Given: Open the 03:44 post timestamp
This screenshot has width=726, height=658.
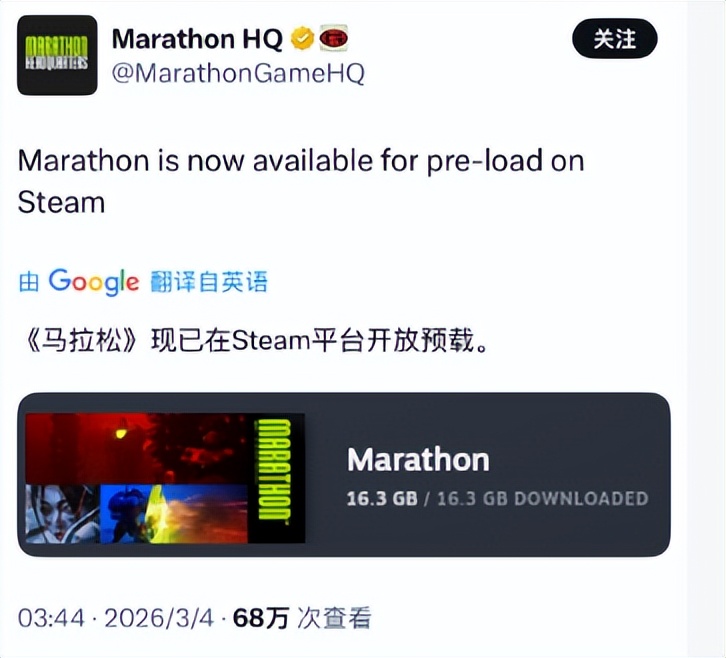Looking at the screenshot, I should [51, 618].
